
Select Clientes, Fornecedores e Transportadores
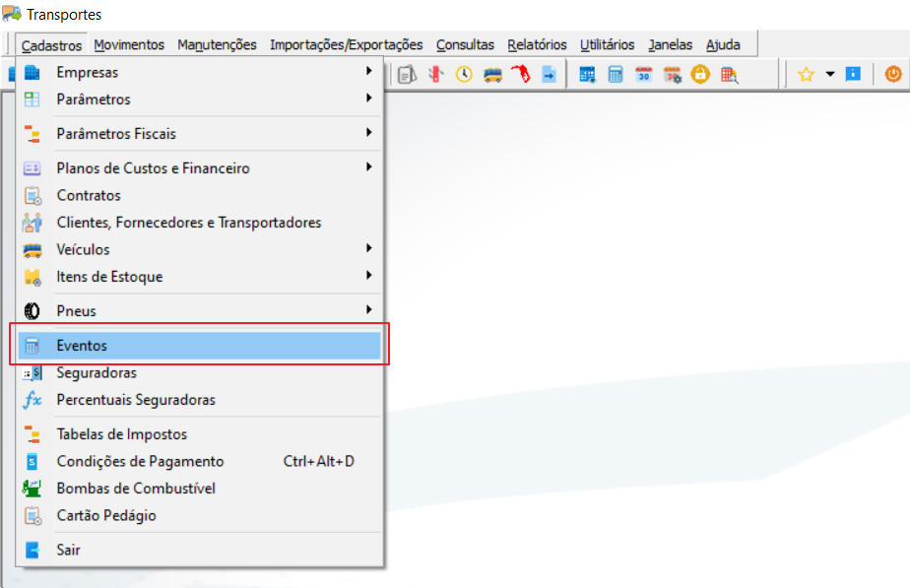tap(200, 223)
